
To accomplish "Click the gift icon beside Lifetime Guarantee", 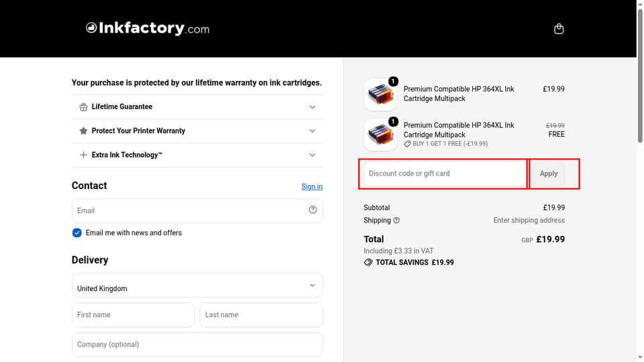I will (x=83, y=107).
